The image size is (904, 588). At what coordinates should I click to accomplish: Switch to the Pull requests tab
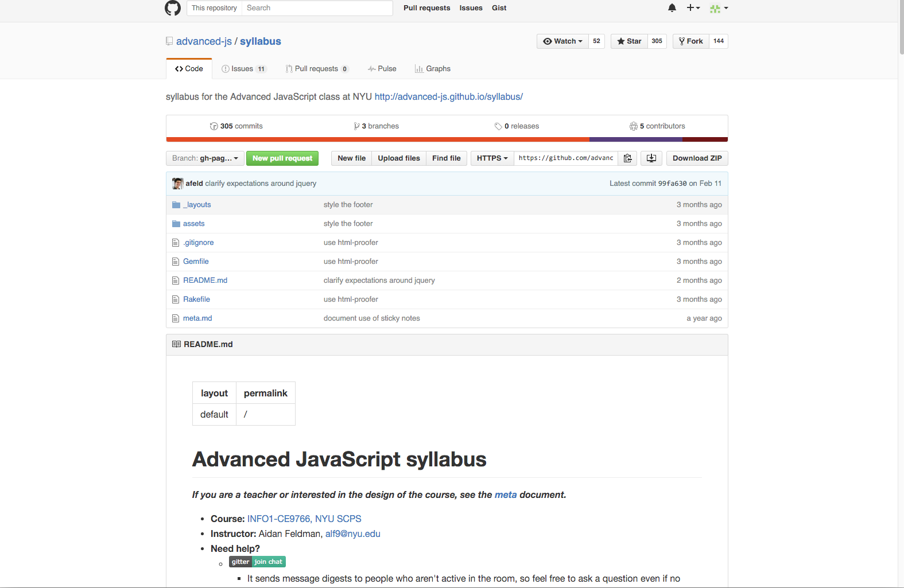pyautogui.click(x=317, y=69)
